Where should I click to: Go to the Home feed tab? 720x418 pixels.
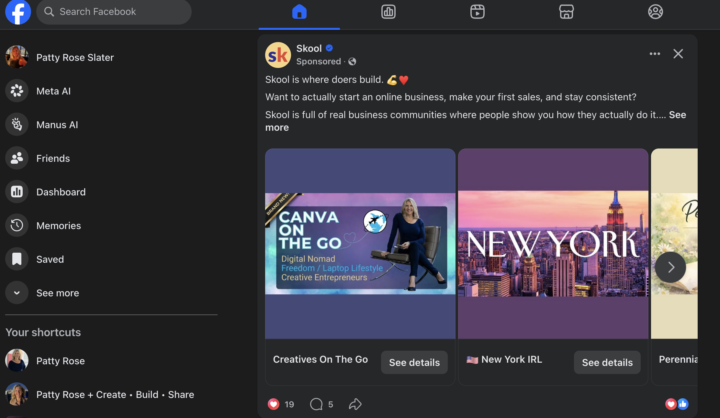coord(299,11)
